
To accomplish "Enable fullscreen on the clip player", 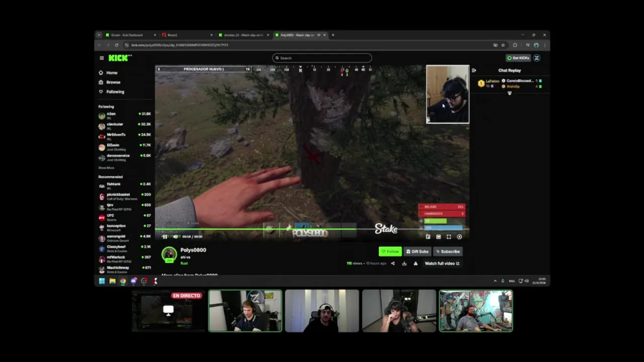I will point(449,237).
